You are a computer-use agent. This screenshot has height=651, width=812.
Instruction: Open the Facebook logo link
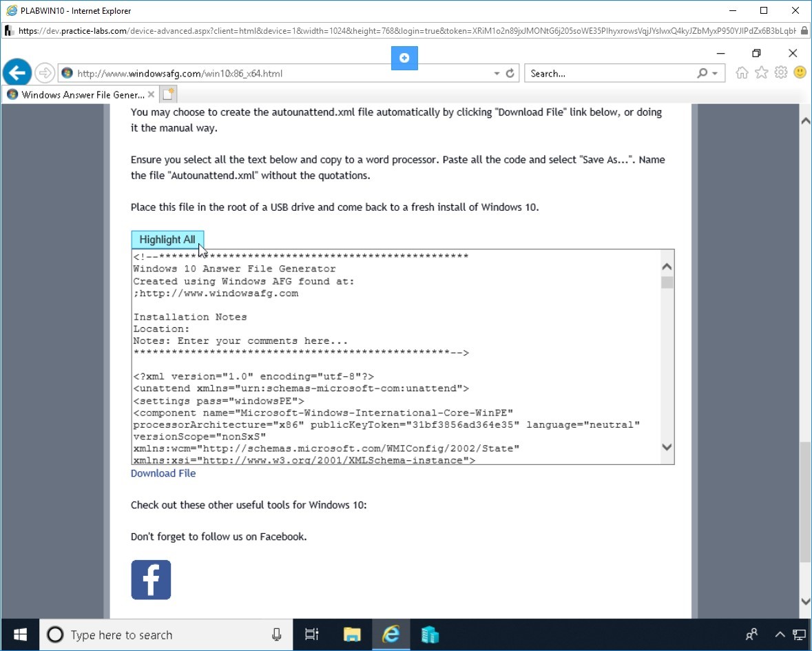coord(151,579)
